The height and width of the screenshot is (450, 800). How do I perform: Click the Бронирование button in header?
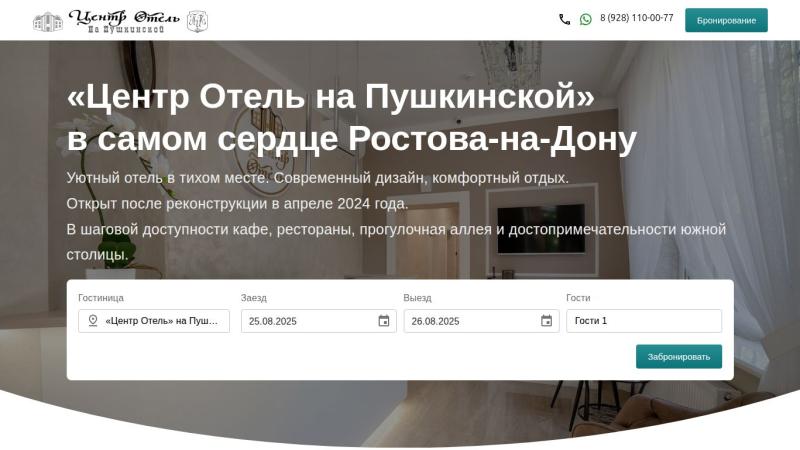(726, 20)
